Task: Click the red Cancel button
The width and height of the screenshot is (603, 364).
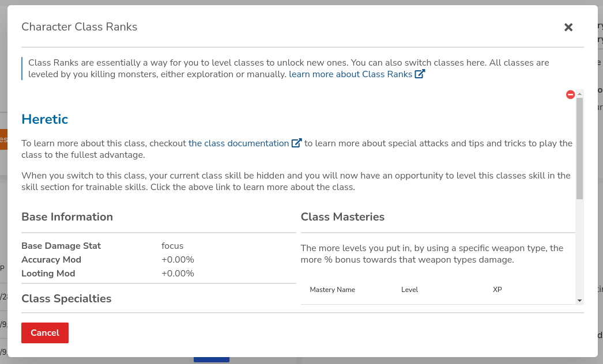Action: 45,333
